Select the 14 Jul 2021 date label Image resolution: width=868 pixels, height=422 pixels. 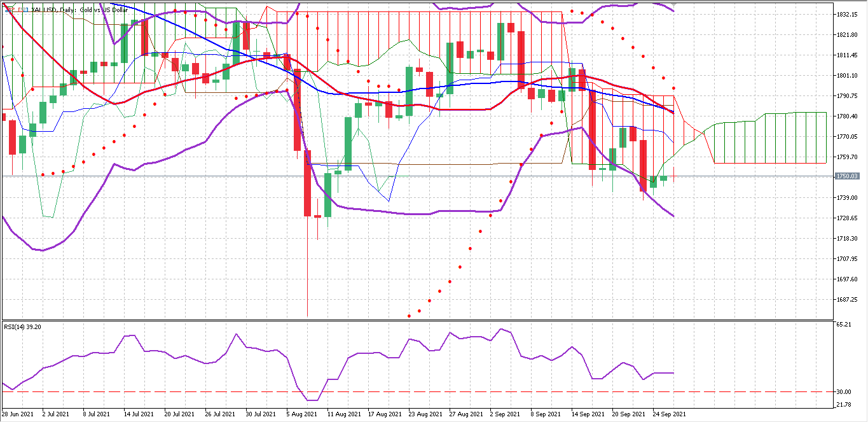click(x=139, y=414)
